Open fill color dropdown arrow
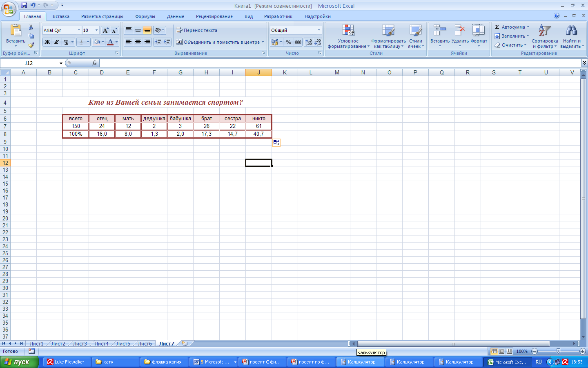The width and height of the screenshot is (588, 368). click(103, 42)
